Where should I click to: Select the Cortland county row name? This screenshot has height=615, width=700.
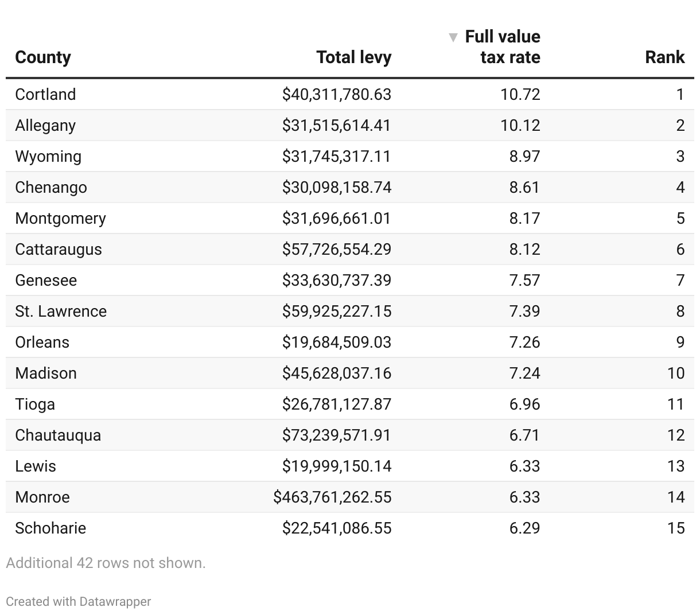click(45, 94)
